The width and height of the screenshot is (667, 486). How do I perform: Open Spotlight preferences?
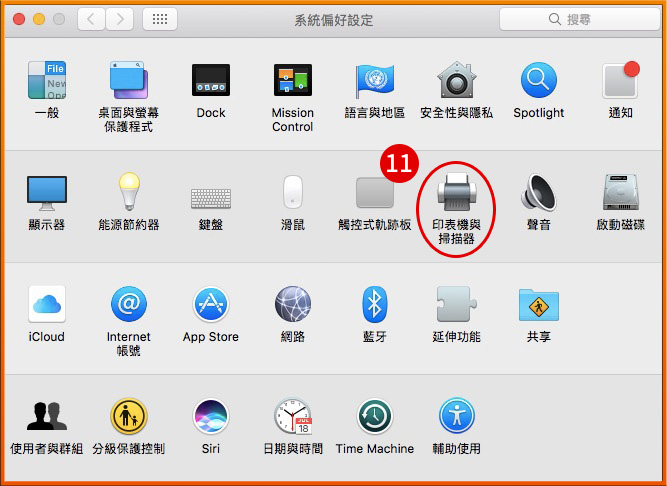[x=539, y=80]
